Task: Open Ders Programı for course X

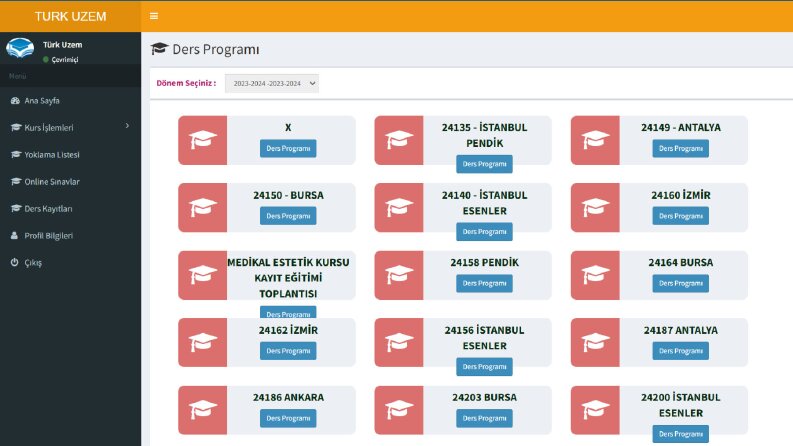Action: [x=288, y=148]
